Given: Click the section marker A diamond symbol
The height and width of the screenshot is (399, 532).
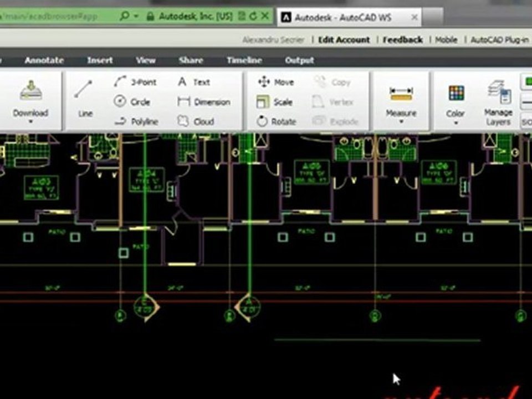Looking at the screenshot, I should coord(248,307).
